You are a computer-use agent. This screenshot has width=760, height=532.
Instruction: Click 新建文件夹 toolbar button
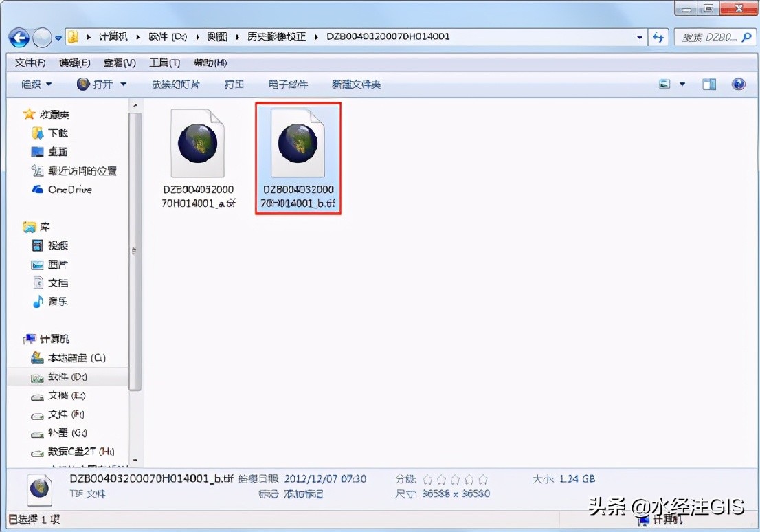(x=356, y=85)
